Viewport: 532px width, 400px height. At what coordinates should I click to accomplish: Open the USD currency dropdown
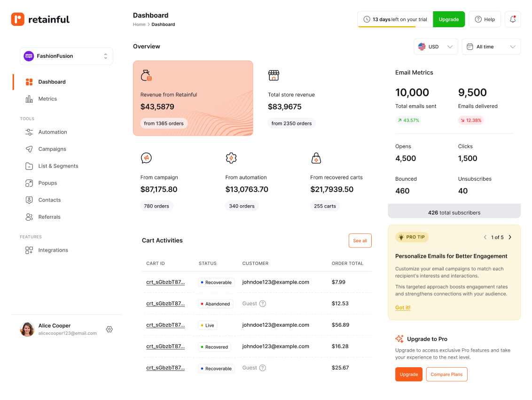(x=436, y=46)
